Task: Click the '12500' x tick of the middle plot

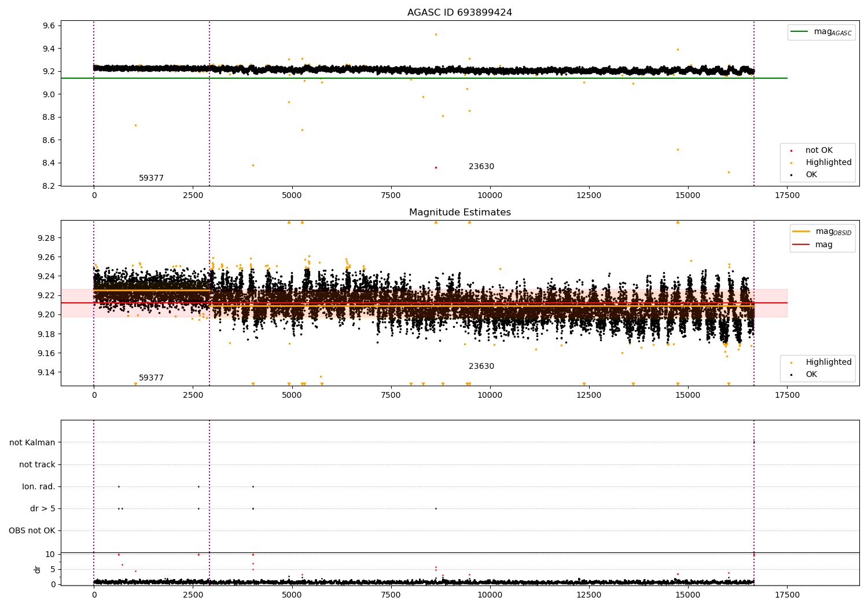Action: (589, 395)
